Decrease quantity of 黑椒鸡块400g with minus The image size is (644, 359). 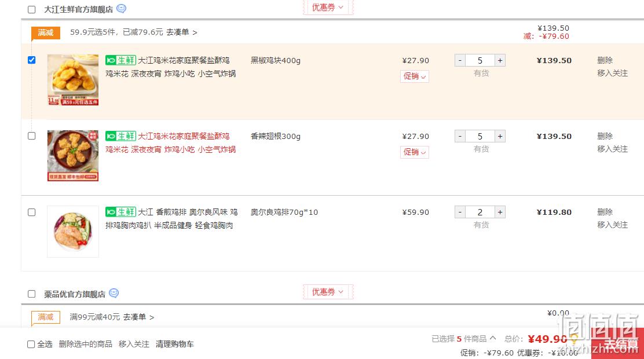460,60
